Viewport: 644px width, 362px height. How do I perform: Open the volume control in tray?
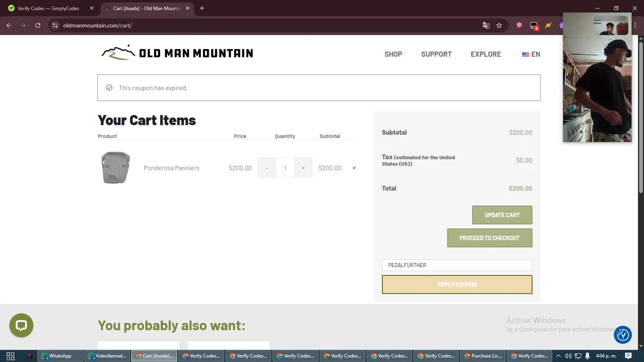[568, 356]
